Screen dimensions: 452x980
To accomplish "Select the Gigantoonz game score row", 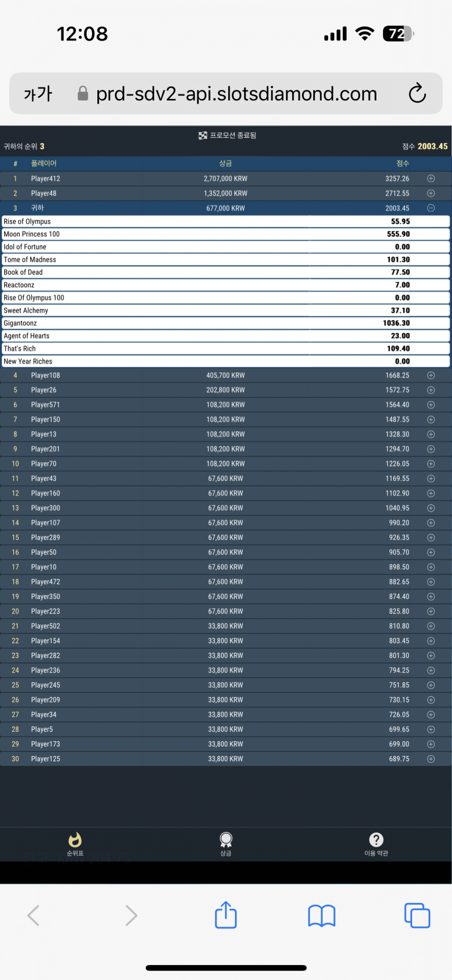I will pyautogui.click(x=225, y=323).
